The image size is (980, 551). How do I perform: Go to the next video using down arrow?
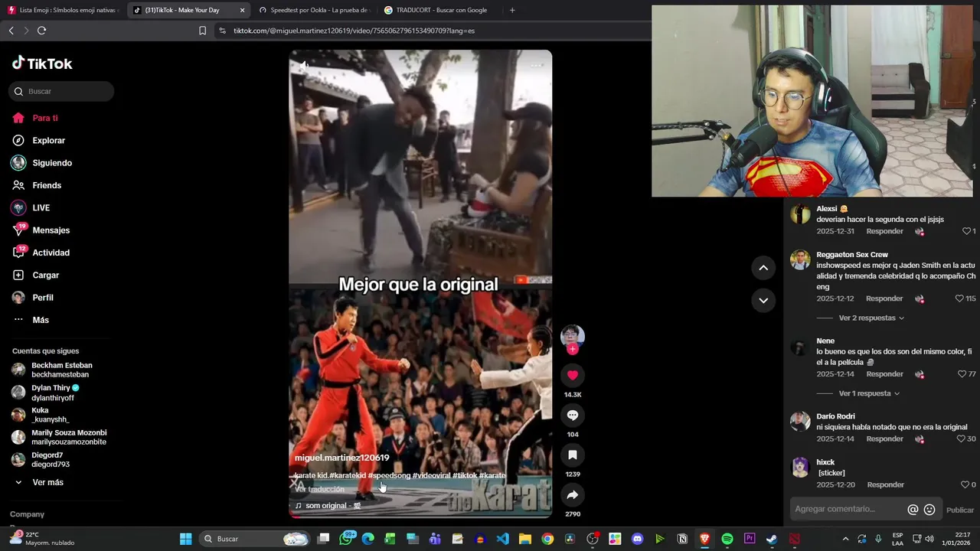click(x=763, y=301)
